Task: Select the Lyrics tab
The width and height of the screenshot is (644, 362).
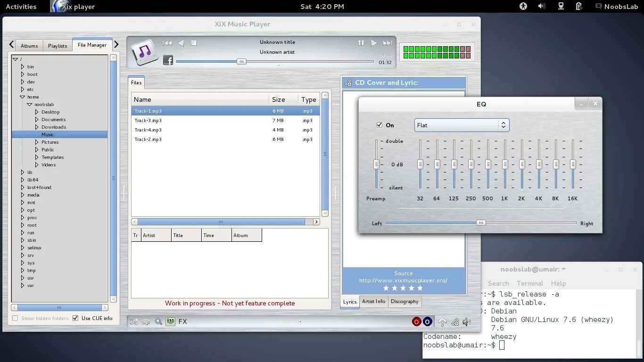Action: pos(350,302)
